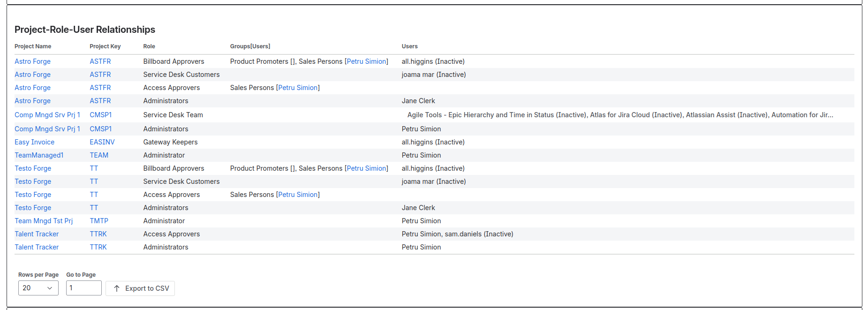Open the Team Mngd Tst Prj link
This screenshot has height=310, width=868.
click(x=44, y=221)
